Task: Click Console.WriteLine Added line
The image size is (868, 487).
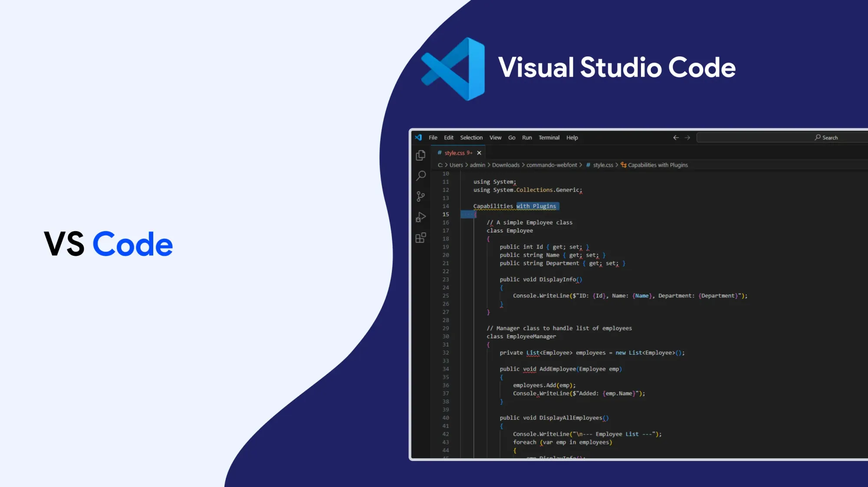Action: coord(579,393)
